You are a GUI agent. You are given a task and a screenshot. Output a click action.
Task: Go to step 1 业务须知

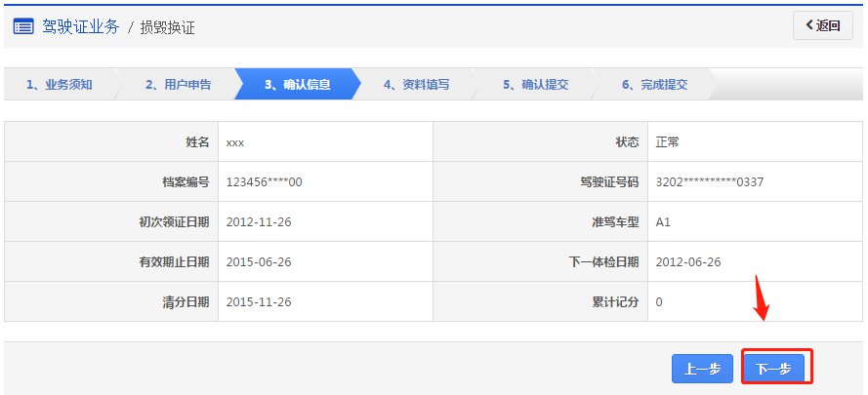(x=59, y=85)
